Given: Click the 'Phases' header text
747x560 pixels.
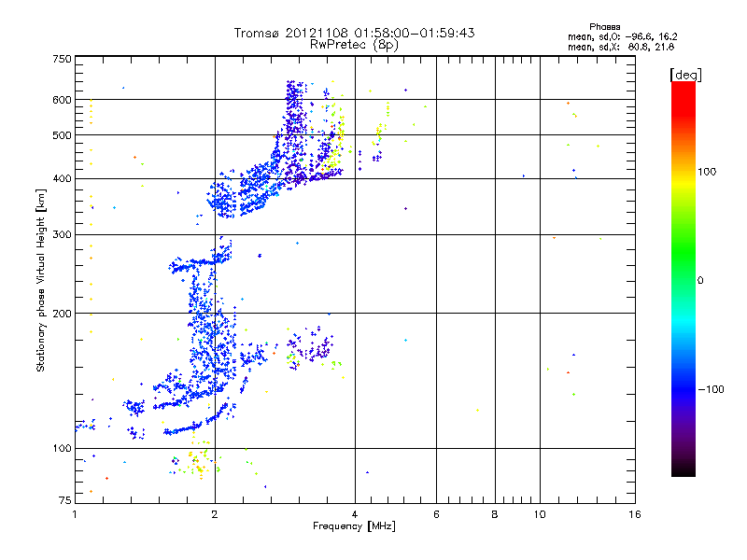Looking at the screenshot, I should pyautogui.click(x=604, y=27).
